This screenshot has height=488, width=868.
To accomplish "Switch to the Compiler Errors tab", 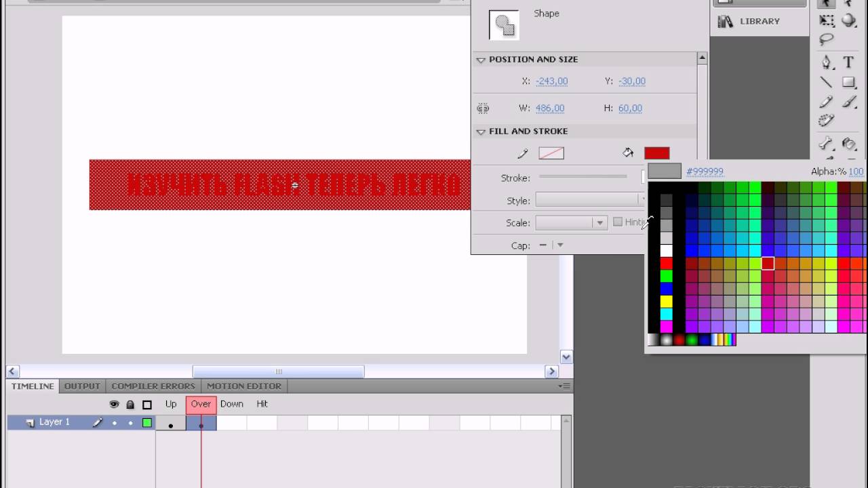I will 153,386.
